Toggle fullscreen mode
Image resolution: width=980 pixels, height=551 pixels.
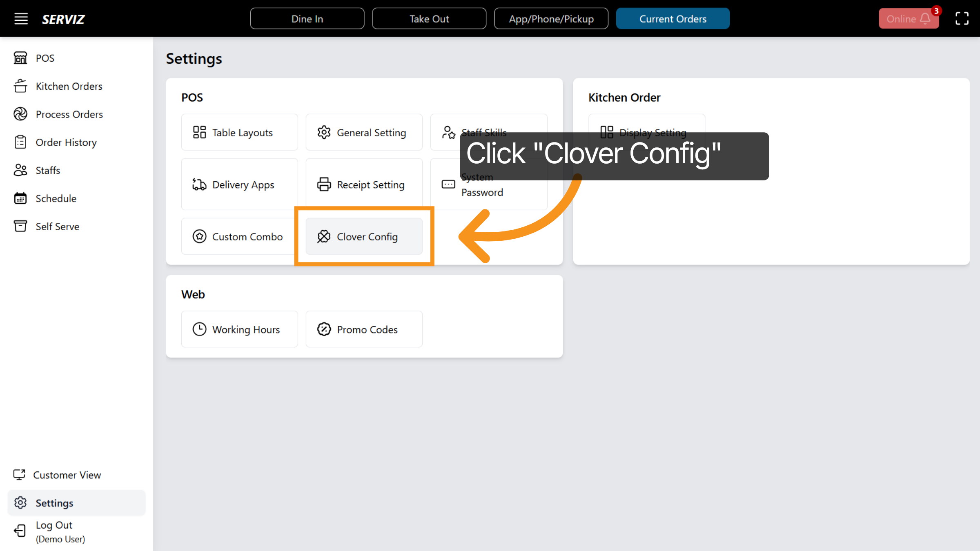[962, 18]
